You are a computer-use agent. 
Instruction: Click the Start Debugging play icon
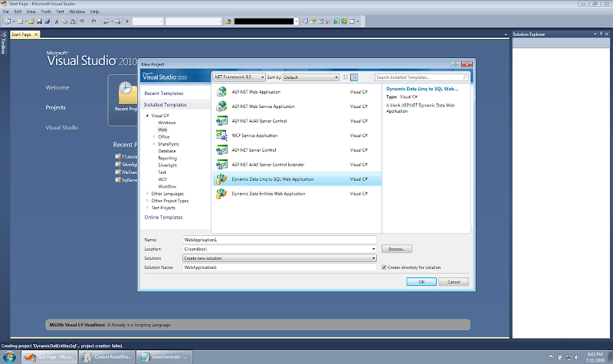[x=127, y=21]
